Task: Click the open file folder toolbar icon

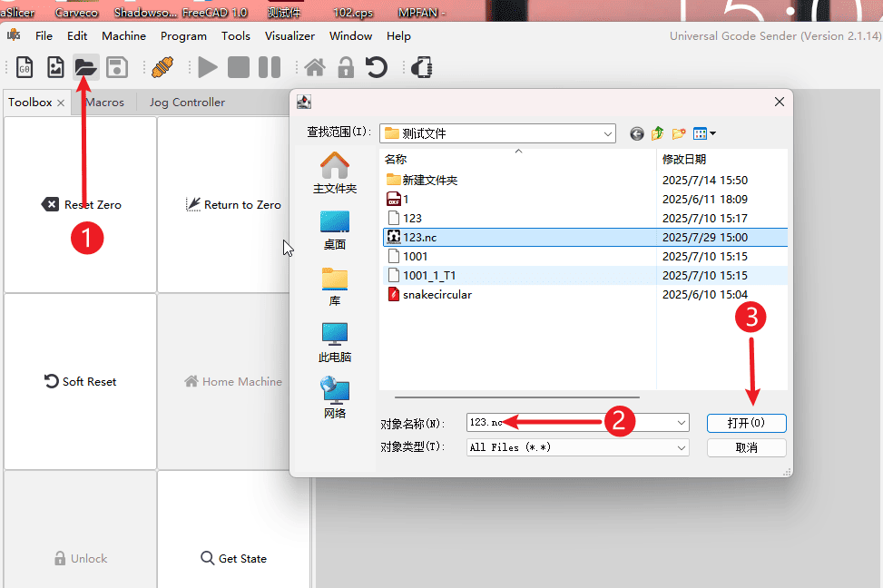Action: point(85,67)
